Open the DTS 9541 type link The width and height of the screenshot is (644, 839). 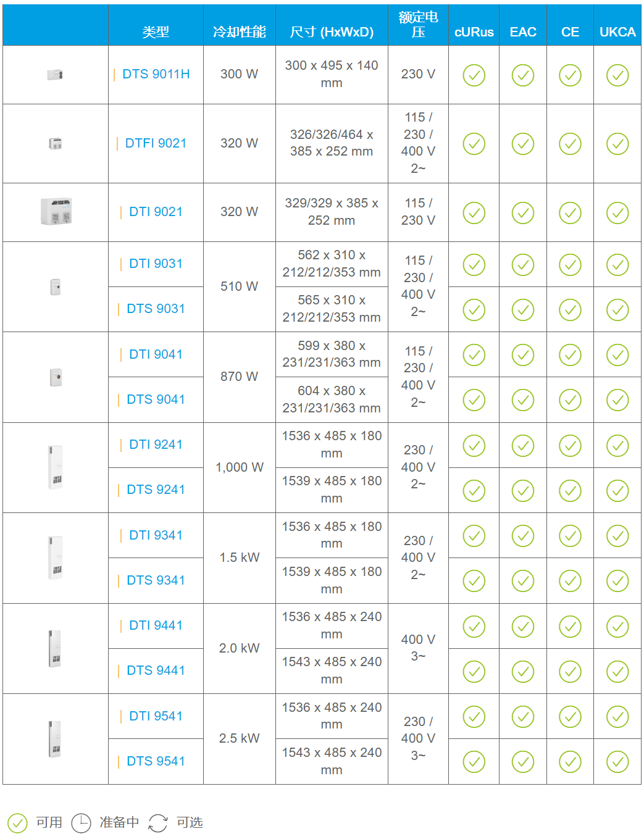[x=156, y=761]
